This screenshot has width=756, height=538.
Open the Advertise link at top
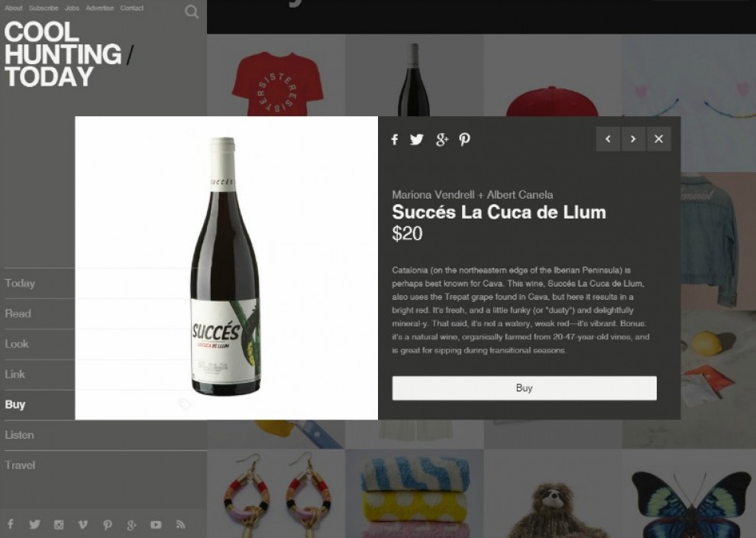[x=100, y=8]
